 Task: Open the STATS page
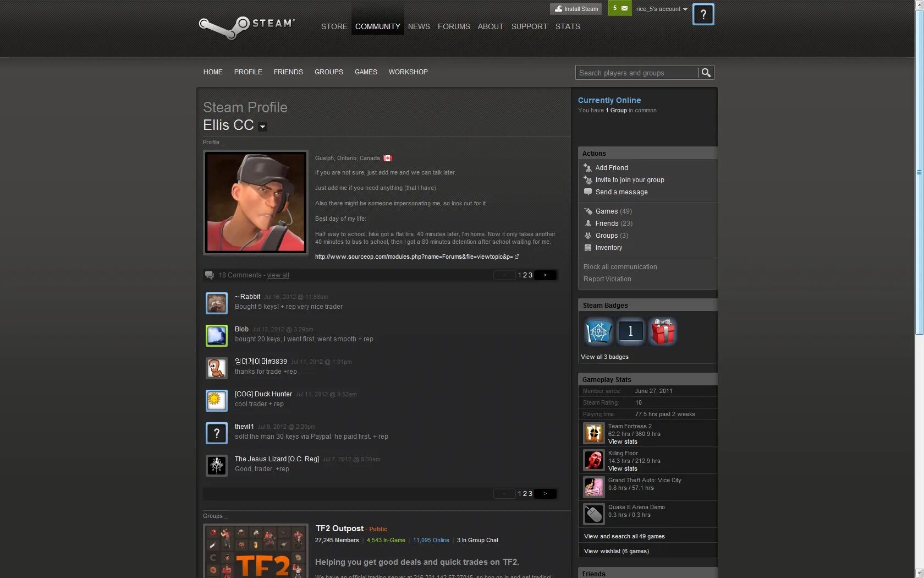[x=568, y=26]
